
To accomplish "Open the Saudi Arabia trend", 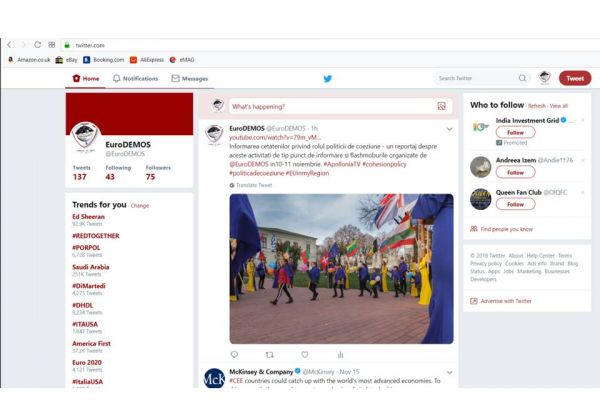I will [91, 267].
